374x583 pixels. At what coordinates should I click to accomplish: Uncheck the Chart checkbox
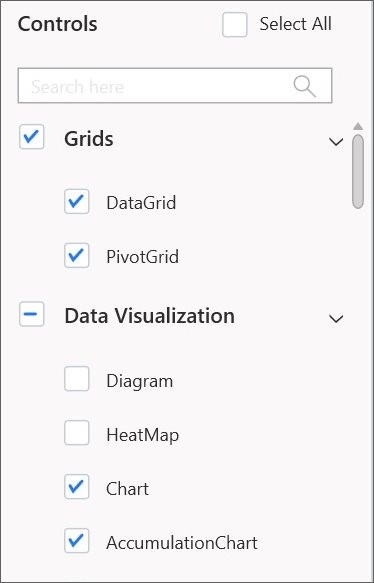pyautogui.click(x=77, y=486)
